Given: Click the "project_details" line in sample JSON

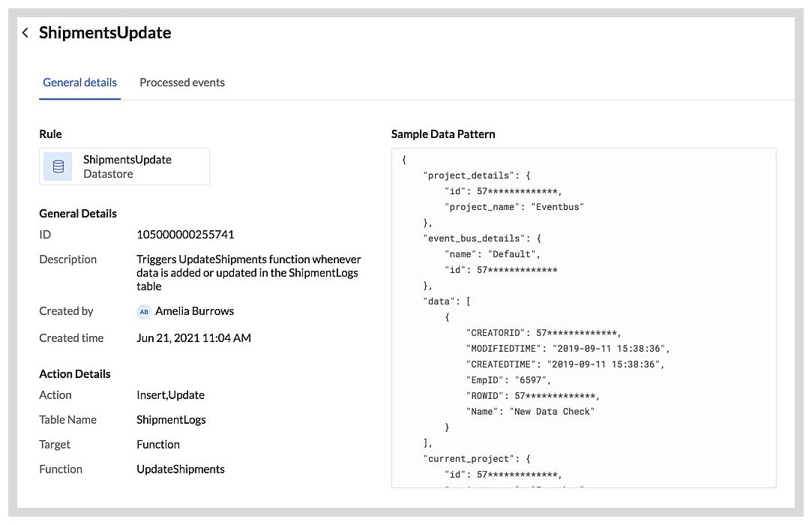Looking at the screenshot, I should coord(477,175).
